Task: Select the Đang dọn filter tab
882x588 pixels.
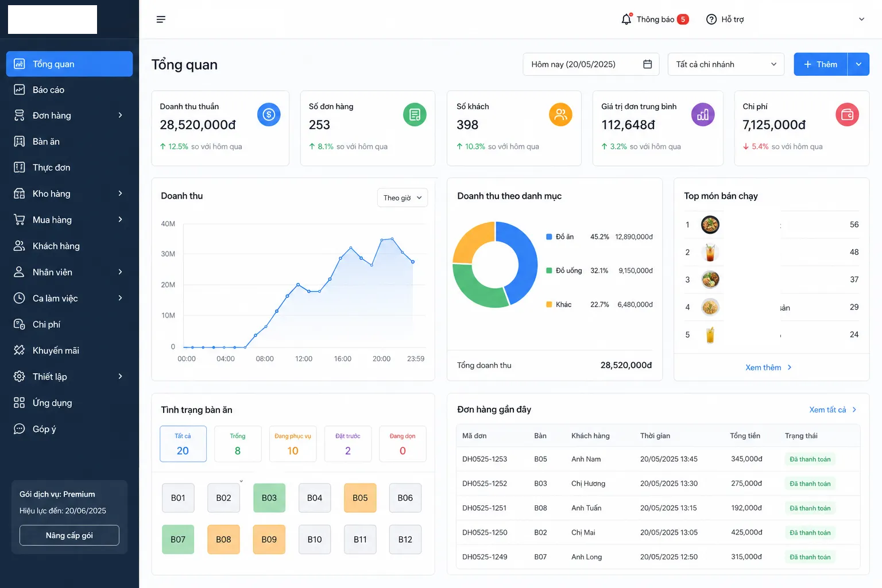Action: pyautogui.click(x=403, y=444)
